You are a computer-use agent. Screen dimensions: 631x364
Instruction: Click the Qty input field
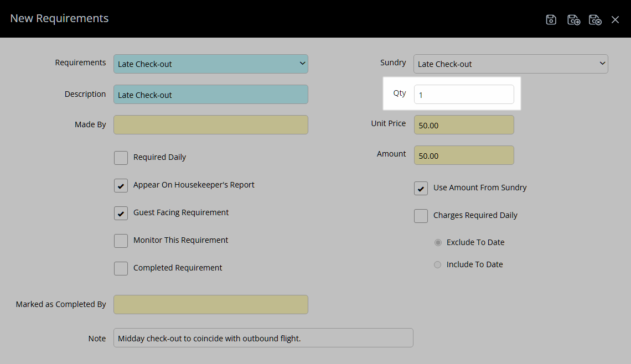click(x=464, y=95)
